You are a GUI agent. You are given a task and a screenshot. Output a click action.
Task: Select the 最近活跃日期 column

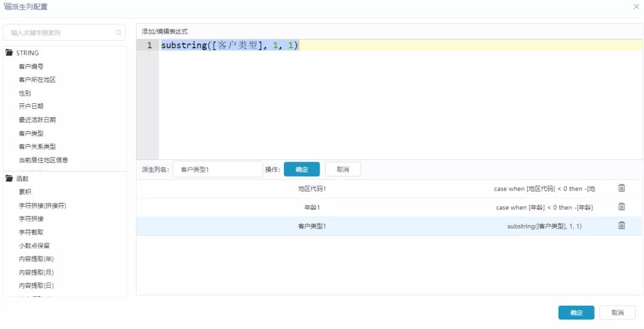point(38,119)
